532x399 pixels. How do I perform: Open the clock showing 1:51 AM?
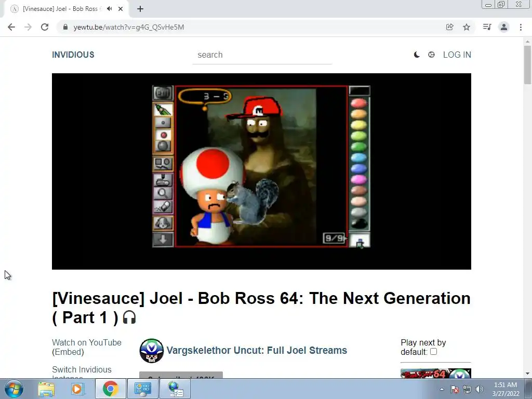pyautogui.click(x=506, y=389)
